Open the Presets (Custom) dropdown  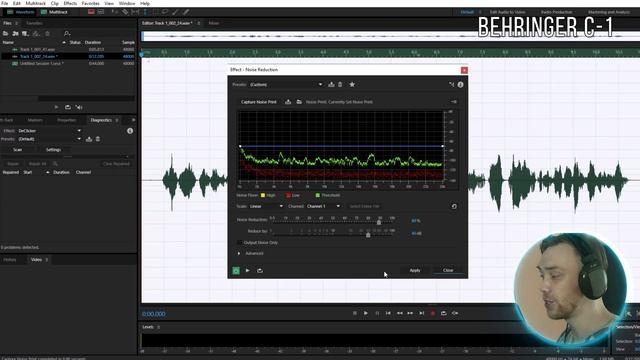[286, 84]
